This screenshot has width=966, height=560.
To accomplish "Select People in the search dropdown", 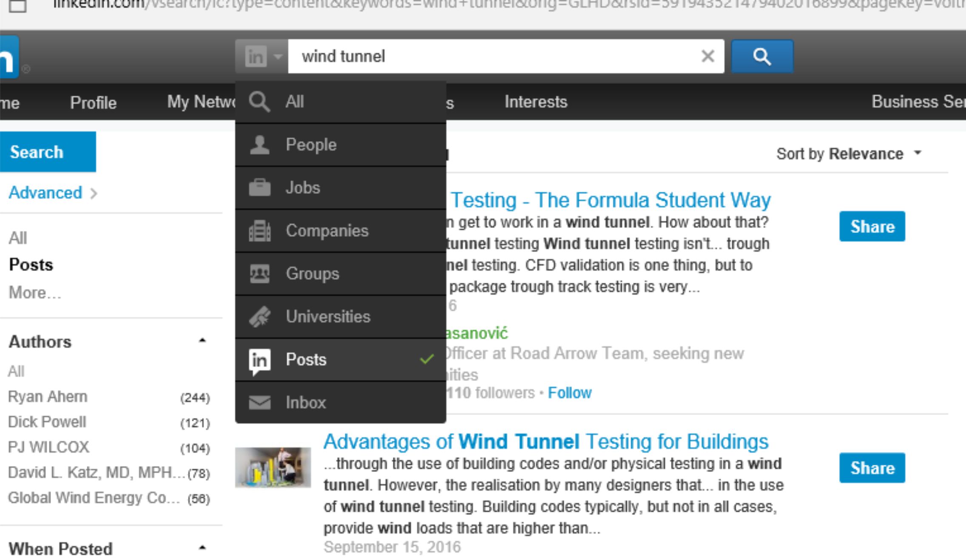I will tap(341, 145).
